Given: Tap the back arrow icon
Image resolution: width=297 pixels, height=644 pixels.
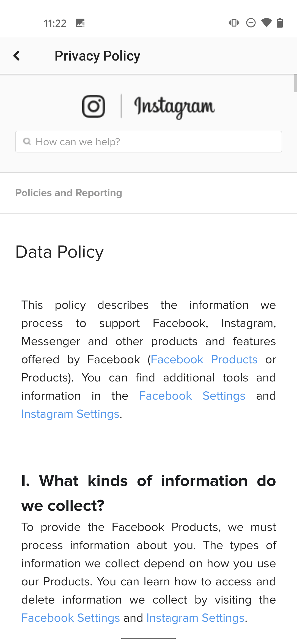Looking at the screenshot, I should pos(17,56).
